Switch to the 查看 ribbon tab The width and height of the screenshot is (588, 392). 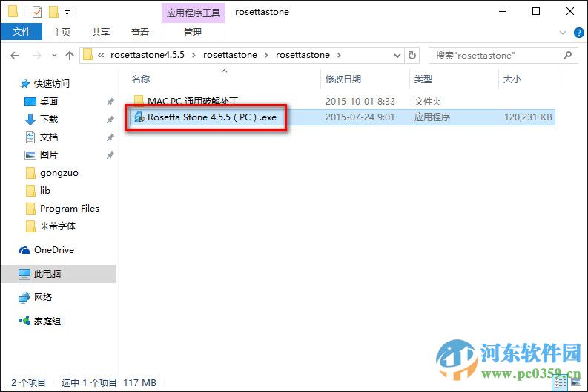point(140,32)
